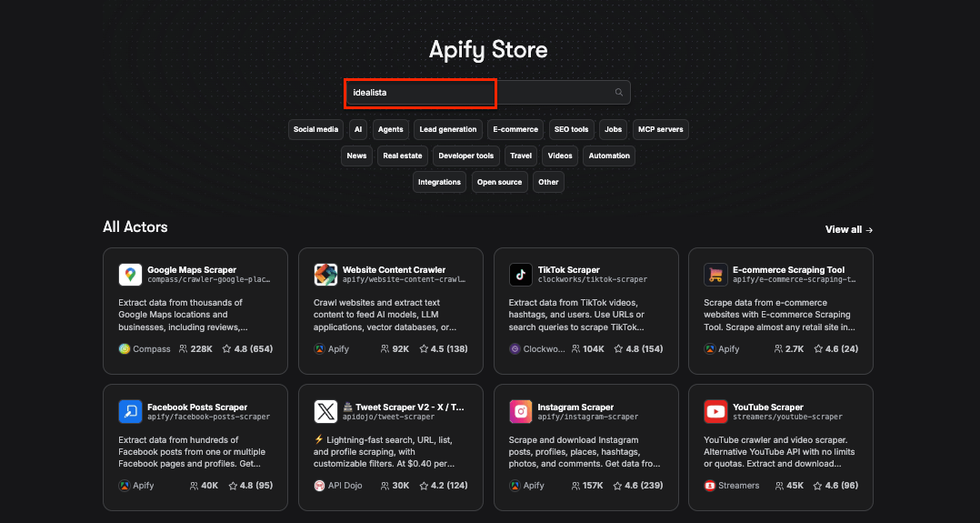980x523 pixels.
Task: Filter by the News category
Action: tap(357, 156)
